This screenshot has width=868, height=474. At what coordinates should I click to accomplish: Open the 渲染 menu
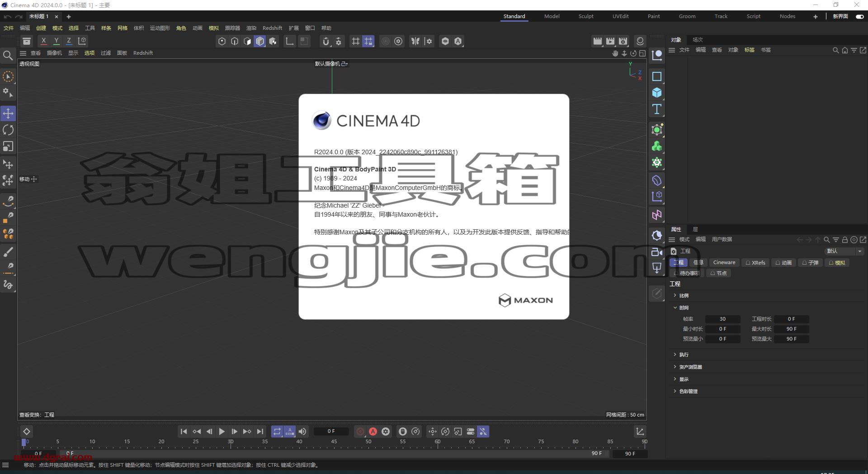point(251,28)
